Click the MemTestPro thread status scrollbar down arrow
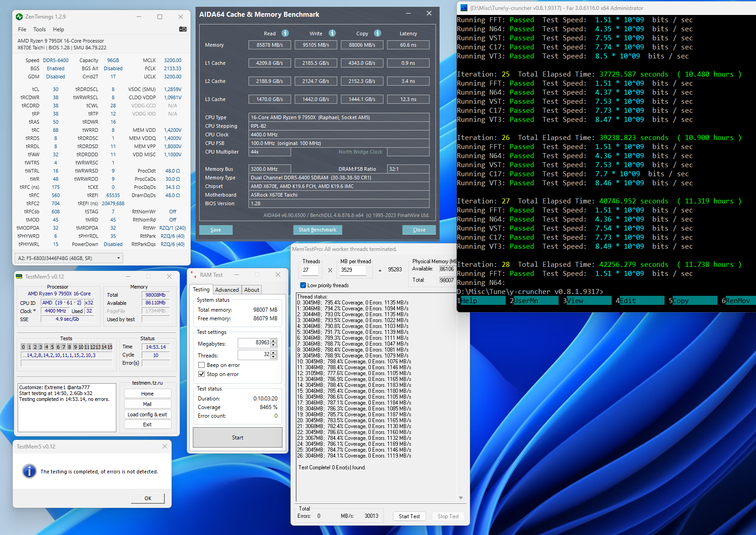756x535 pixels. 461,498
